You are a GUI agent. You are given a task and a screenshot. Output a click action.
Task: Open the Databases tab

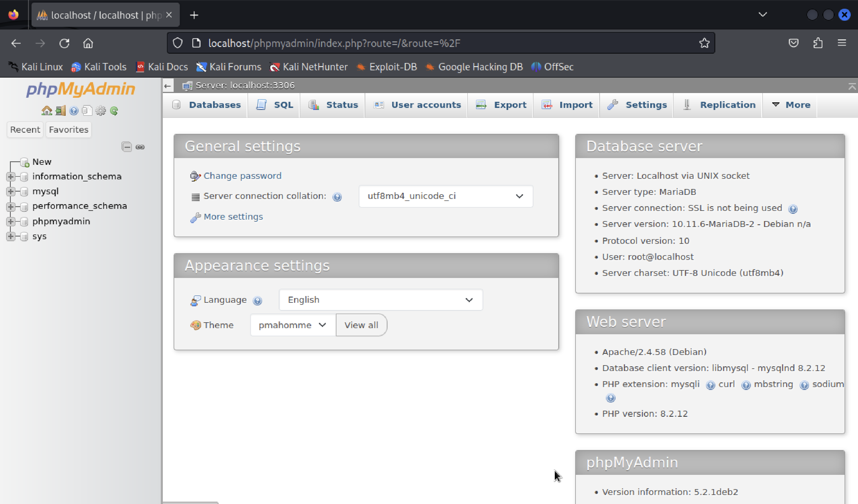point(205,105)
